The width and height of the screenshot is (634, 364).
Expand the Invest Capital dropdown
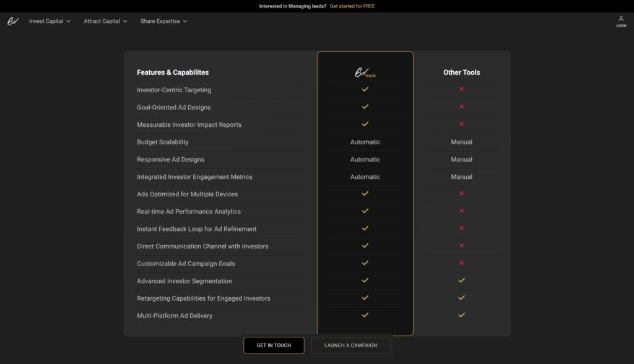50,21
